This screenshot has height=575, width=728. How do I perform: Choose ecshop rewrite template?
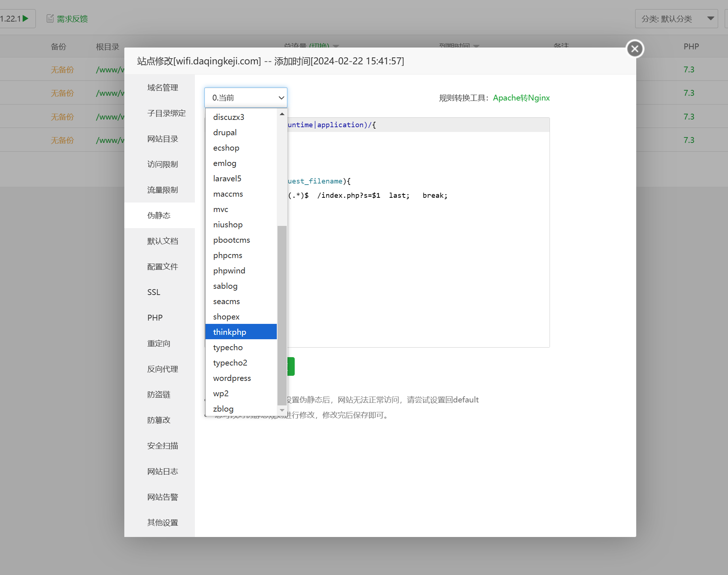(241, 148)
